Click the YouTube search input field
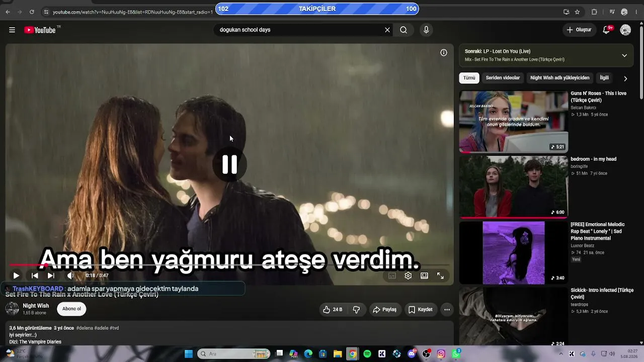Screen dimensions: 644x362 coord(300,30)
